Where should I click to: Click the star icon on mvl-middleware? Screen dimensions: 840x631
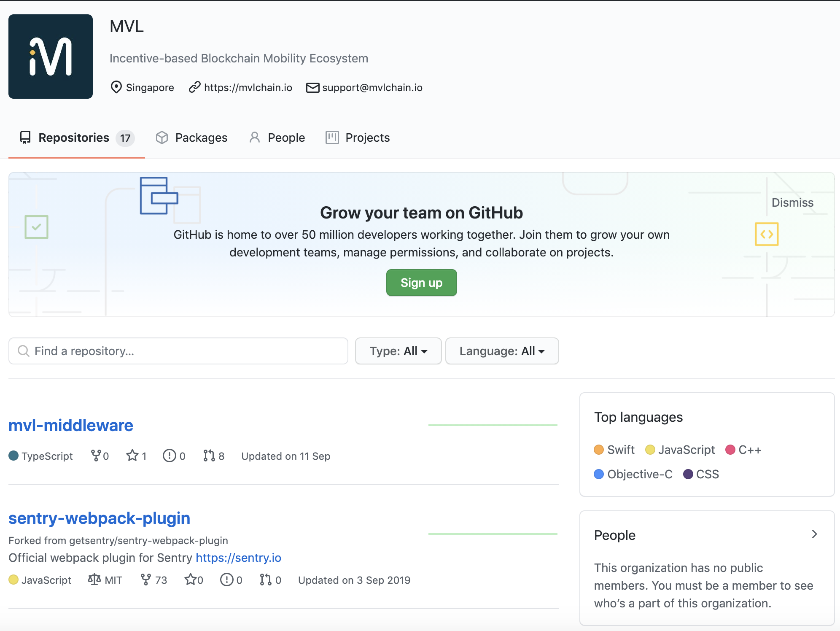tap(132, 456)
